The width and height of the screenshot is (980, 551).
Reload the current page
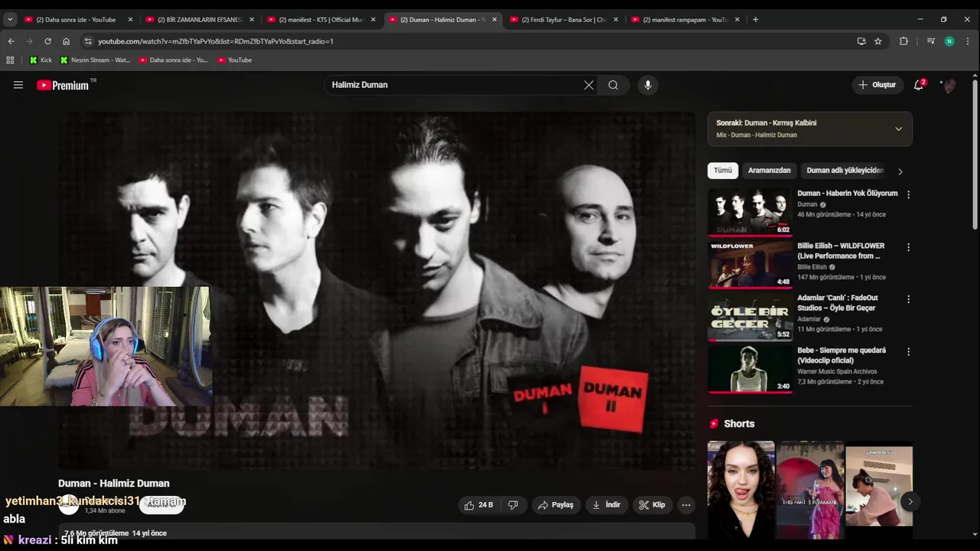[47, 41]
